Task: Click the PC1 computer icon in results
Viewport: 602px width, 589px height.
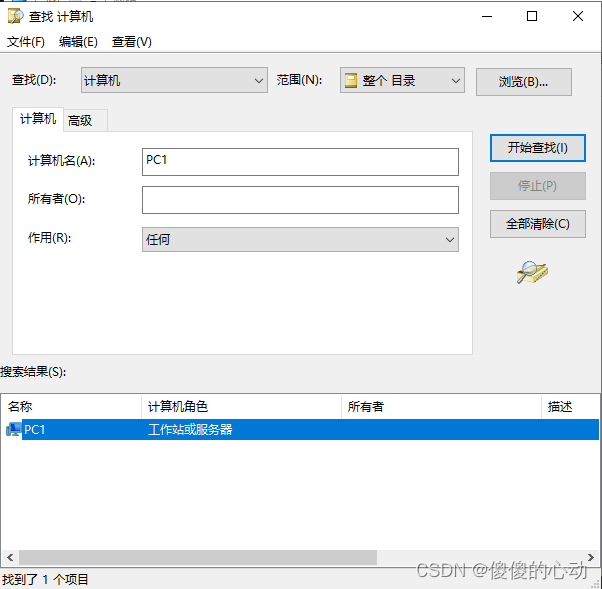Action: coord(14,429)
